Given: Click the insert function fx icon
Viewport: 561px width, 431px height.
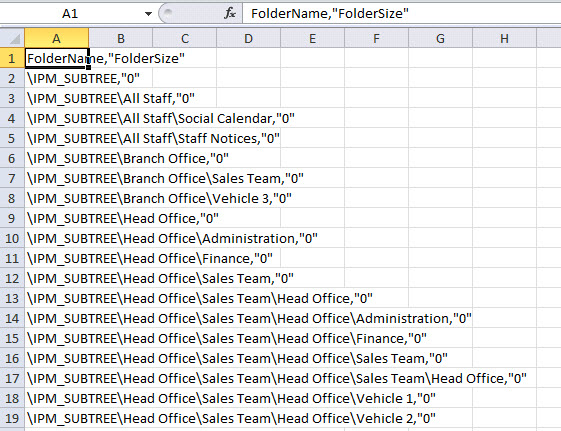Looking at the screenshot, I should coord(230,14).
